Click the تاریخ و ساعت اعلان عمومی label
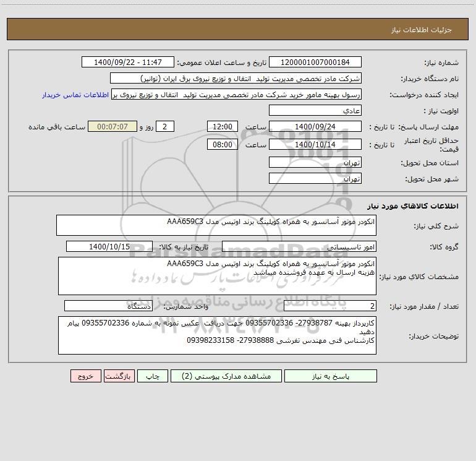Screen dimensions: 476x461 222,62
